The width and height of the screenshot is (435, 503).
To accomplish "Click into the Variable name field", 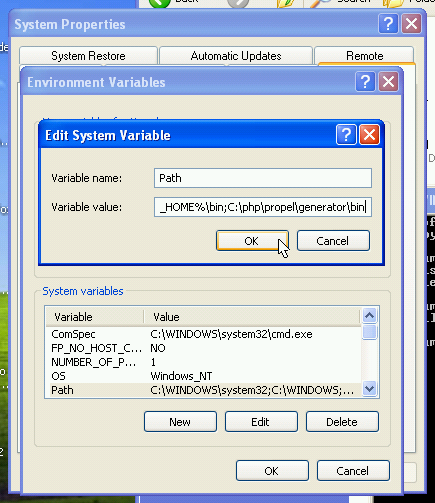I will click(x=263, y=178).
